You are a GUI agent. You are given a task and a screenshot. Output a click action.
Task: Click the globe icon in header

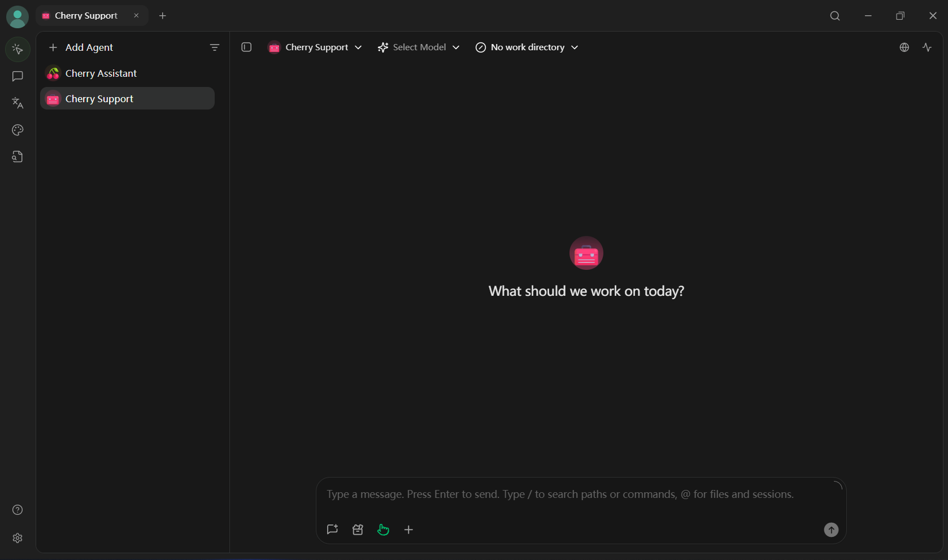(904, 47)
